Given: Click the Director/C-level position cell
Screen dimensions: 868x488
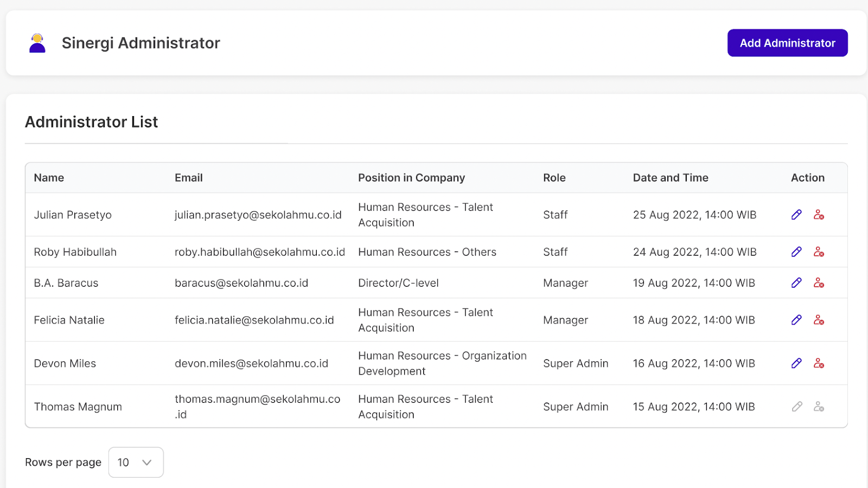Looking at the screenshot, I should point(398,283).
